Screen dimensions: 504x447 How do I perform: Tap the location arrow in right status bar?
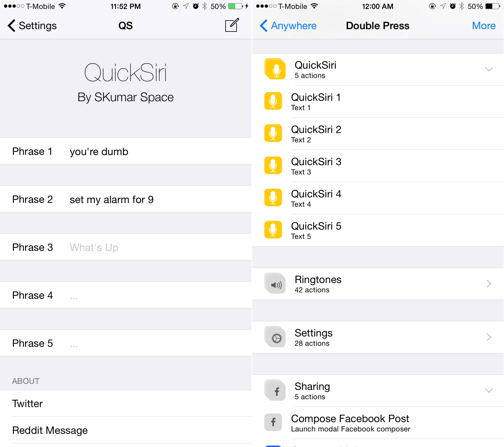pyautogui.click(x=443, y=6)
